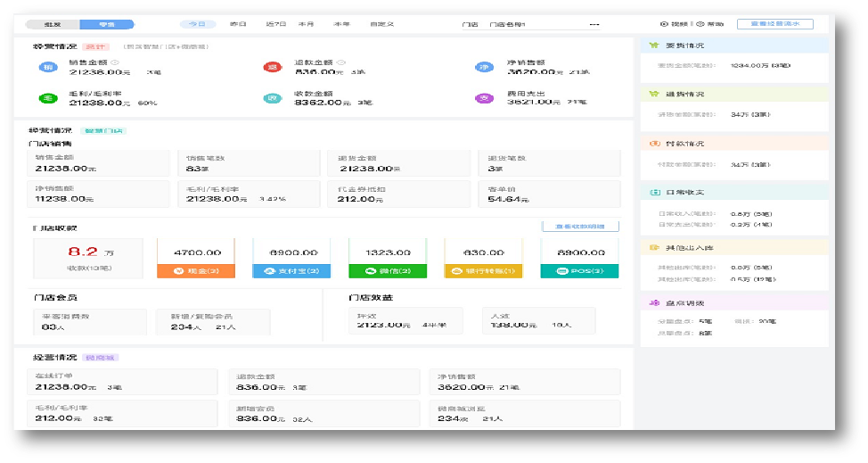868x463 pixels.
Task: Click the blue 净销售额 circle icon
Action: pos(485,68)
